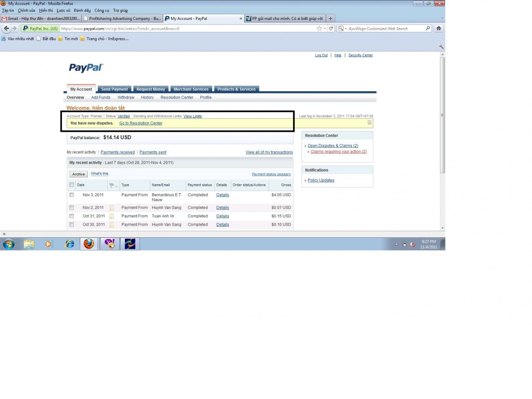
Task: Open the Withdraw submenu item
Action: (126, 97)
